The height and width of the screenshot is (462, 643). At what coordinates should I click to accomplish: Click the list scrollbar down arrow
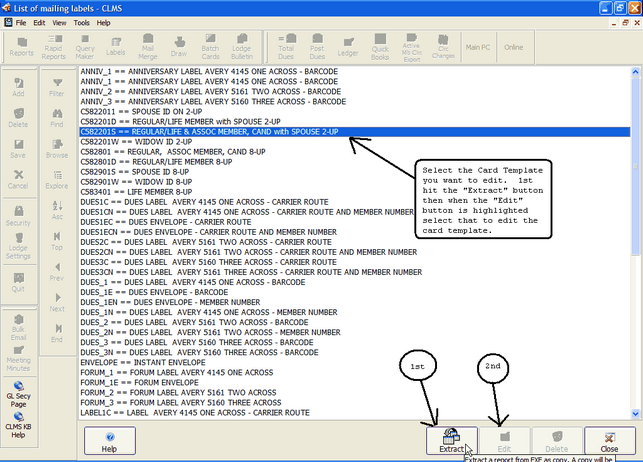(636, 412)
